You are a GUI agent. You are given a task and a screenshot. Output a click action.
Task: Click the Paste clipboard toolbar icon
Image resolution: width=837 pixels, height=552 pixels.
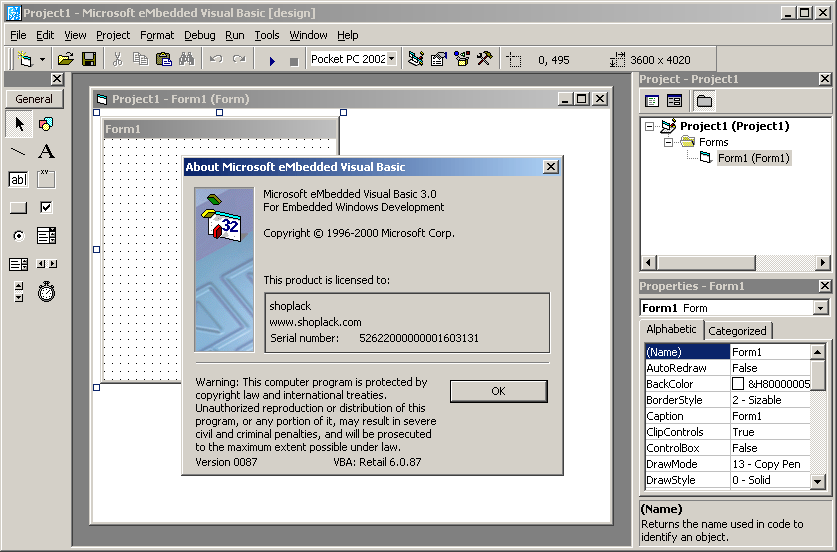[163, 59]
